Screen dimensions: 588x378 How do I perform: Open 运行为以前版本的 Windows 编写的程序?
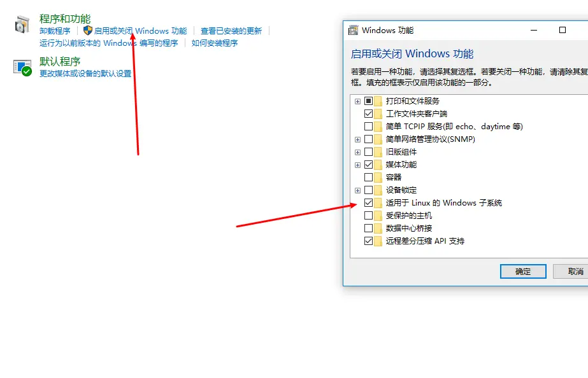coord(109,43)
